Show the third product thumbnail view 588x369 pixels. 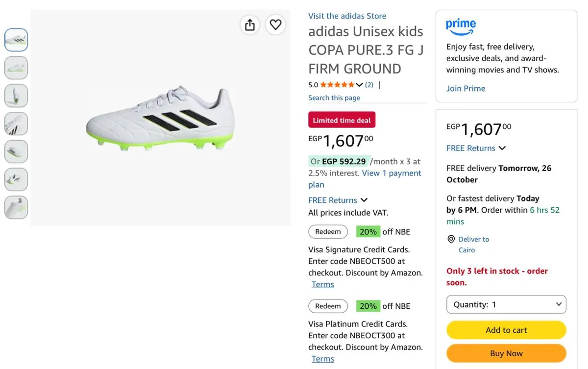(x=16, y=96)
